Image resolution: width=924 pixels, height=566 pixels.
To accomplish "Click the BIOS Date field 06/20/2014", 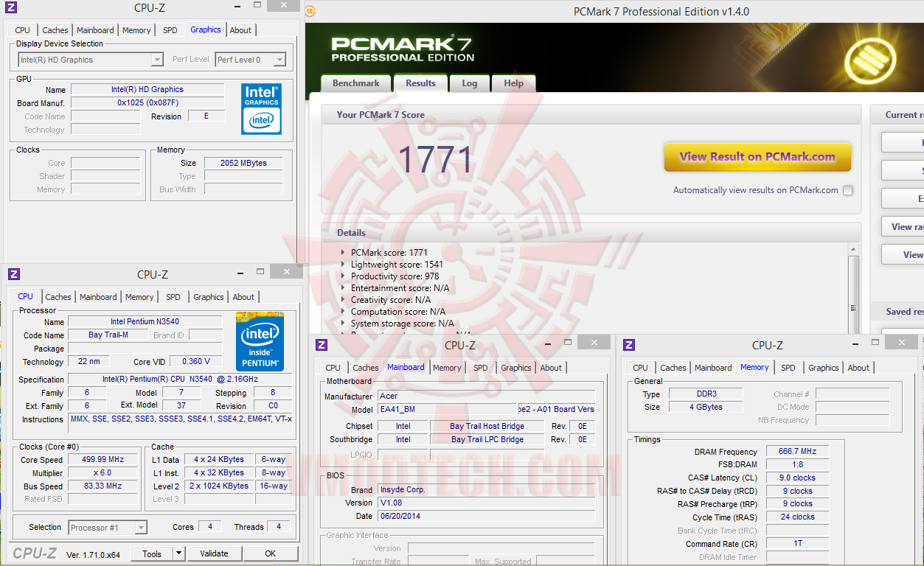I will [487, 516].
